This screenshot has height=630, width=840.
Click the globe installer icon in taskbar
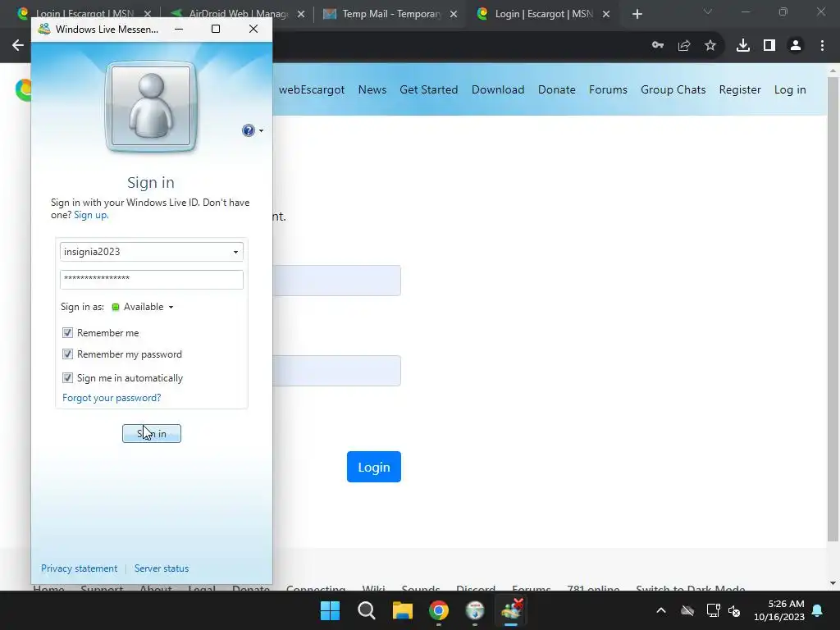(x=475, y=610)
